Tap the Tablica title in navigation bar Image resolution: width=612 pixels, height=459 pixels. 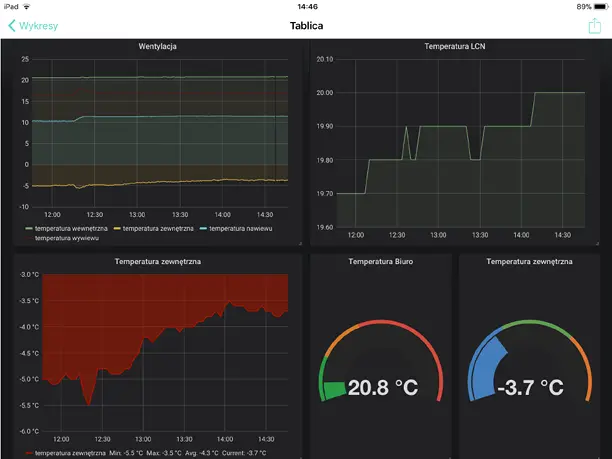306,25
